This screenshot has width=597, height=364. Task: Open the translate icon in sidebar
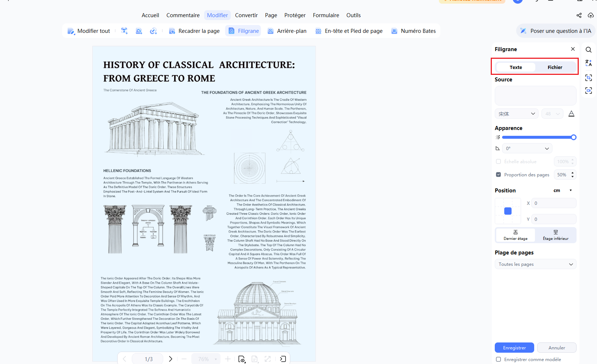click(x=589, y=63)
